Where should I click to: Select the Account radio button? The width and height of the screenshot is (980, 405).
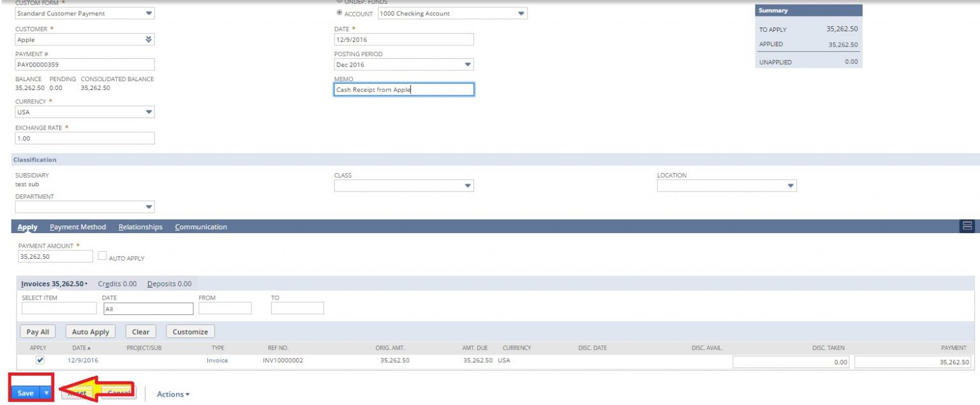pyautogui.click(x=341, y=13)
